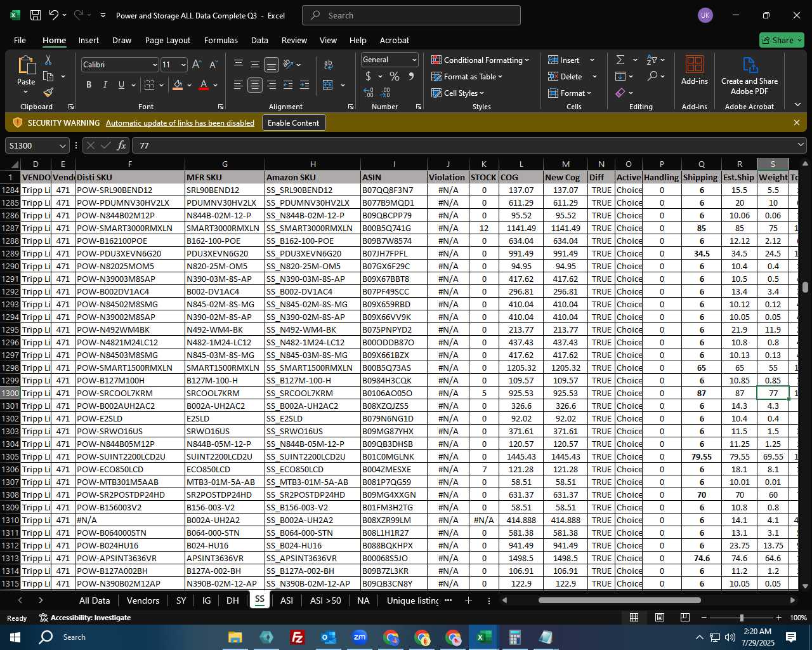The height and width of the screenshot is (650, 812).
Task: Click the vertical scrollbar thumb
Action: coord(805,288)
